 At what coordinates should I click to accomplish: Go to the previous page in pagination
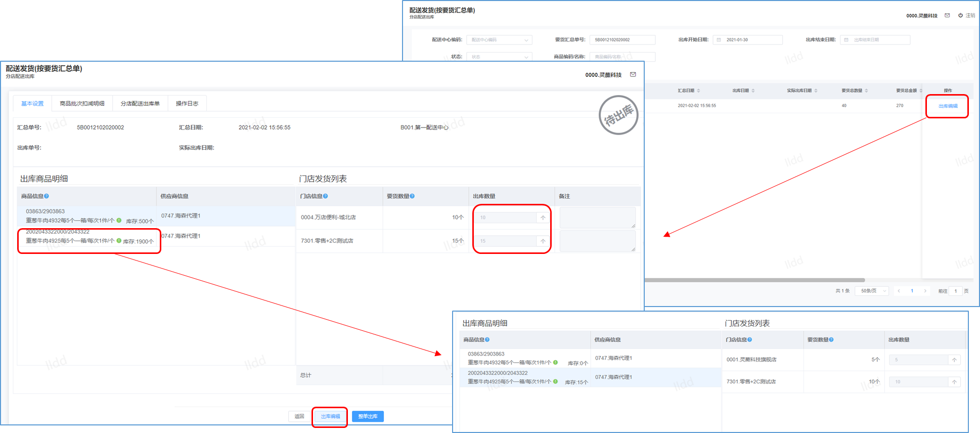(x=899, y=291)
